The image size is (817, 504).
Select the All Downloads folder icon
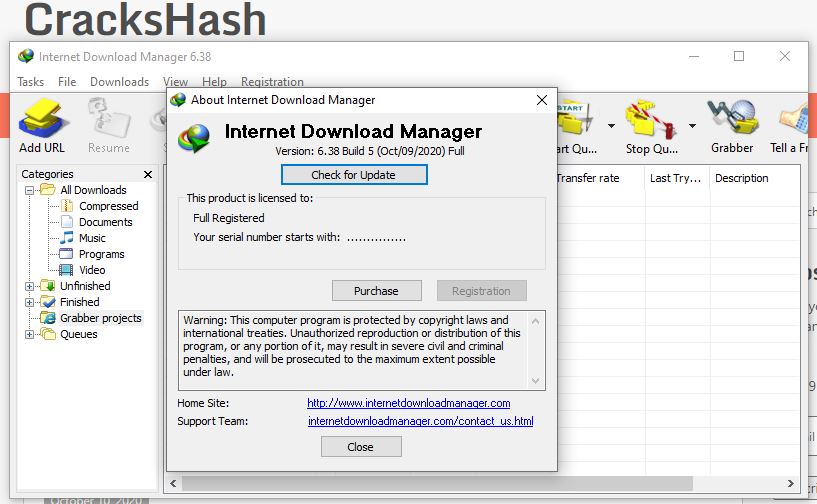tap(47, 190)
